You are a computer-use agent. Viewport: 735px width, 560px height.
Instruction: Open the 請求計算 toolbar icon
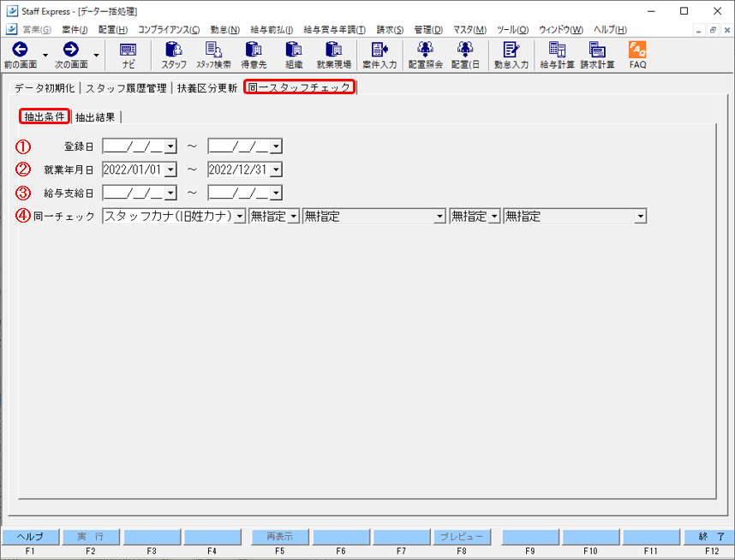[x=597, y=50]
